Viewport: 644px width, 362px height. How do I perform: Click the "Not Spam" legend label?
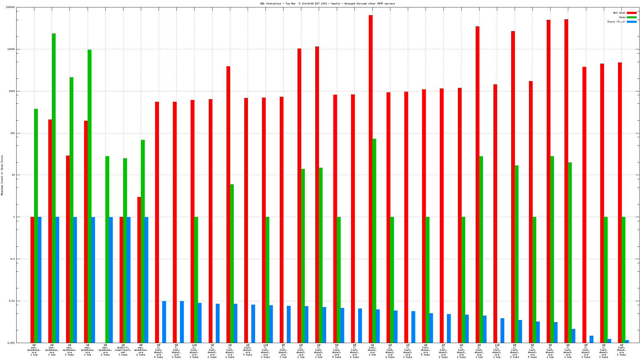(x=619, y=13)
